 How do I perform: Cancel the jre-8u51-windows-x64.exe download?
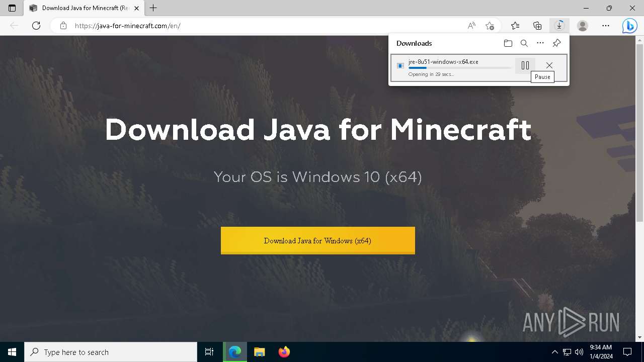click(549, 65)
